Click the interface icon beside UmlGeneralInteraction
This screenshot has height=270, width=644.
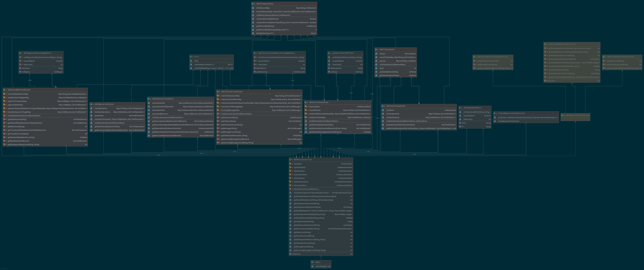point(562,115)
